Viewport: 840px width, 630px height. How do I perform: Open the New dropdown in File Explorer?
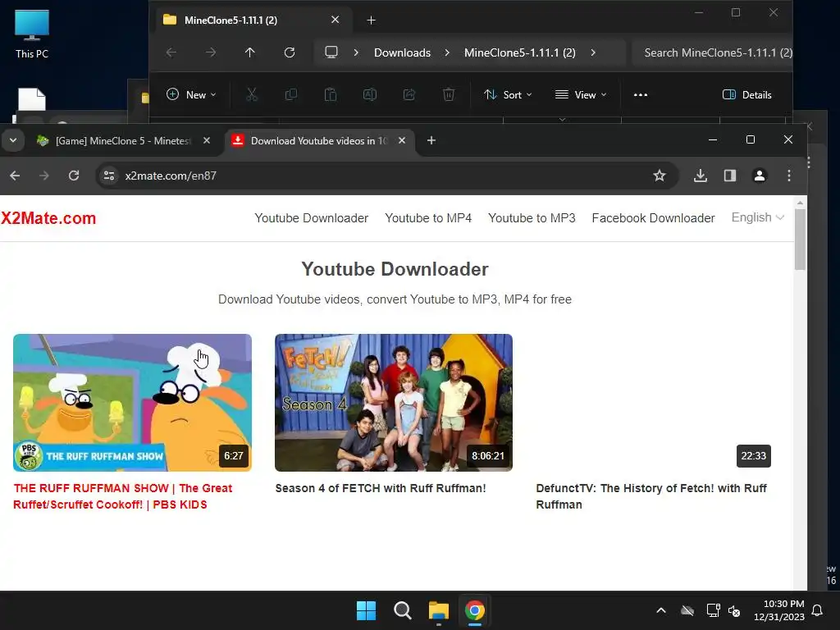pyautogui.click(x=191, y=95)
